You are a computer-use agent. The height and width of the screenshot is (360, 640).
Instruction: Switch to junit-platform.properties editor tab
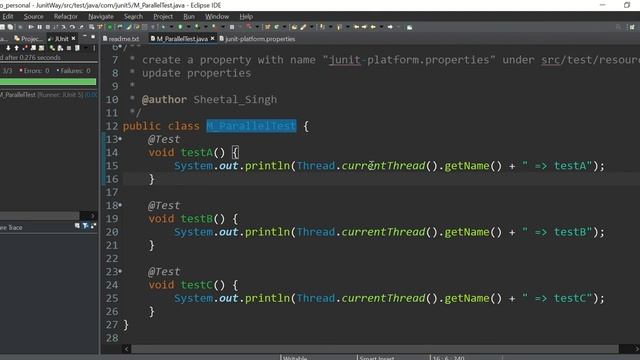[x=257, y=39]
